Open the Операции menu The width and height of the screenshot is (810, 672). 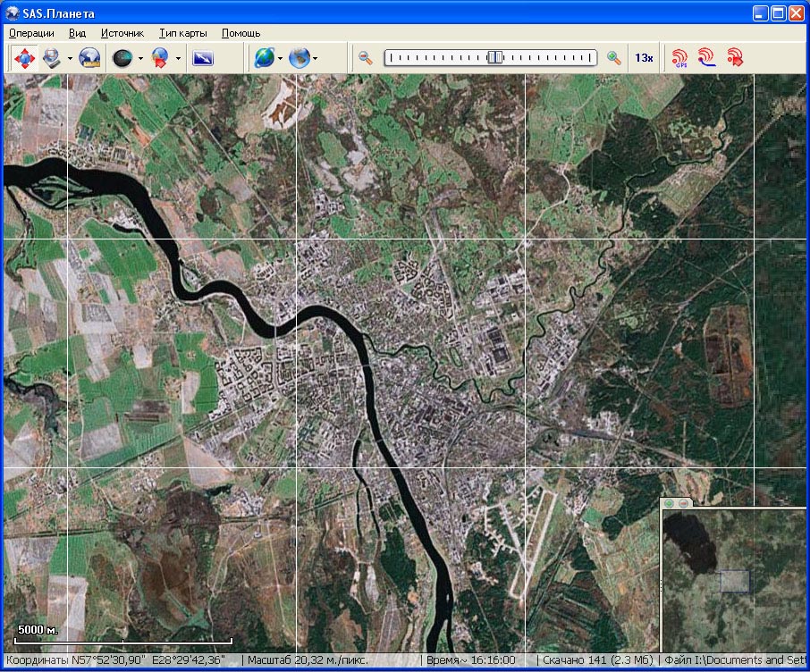pos(31,33)
